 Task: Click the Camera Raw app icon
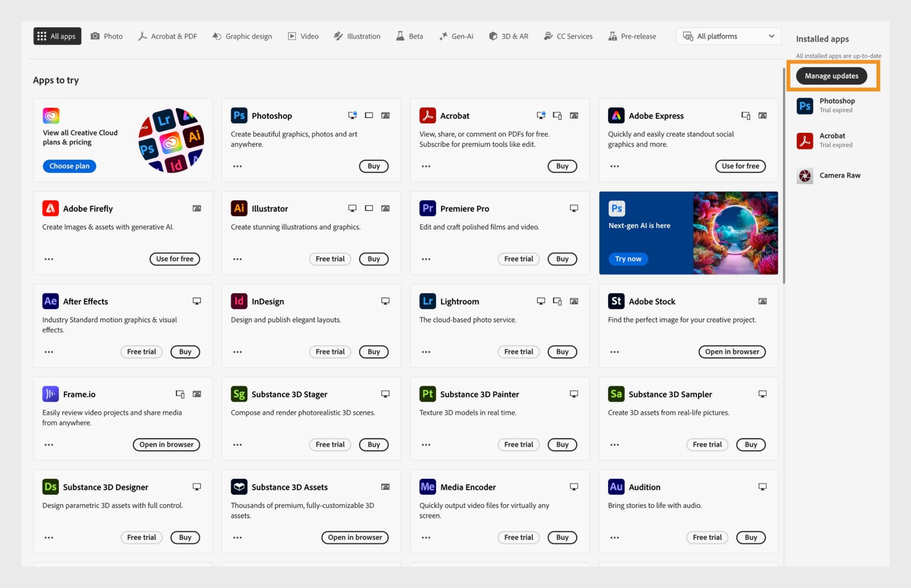[805, 175]
